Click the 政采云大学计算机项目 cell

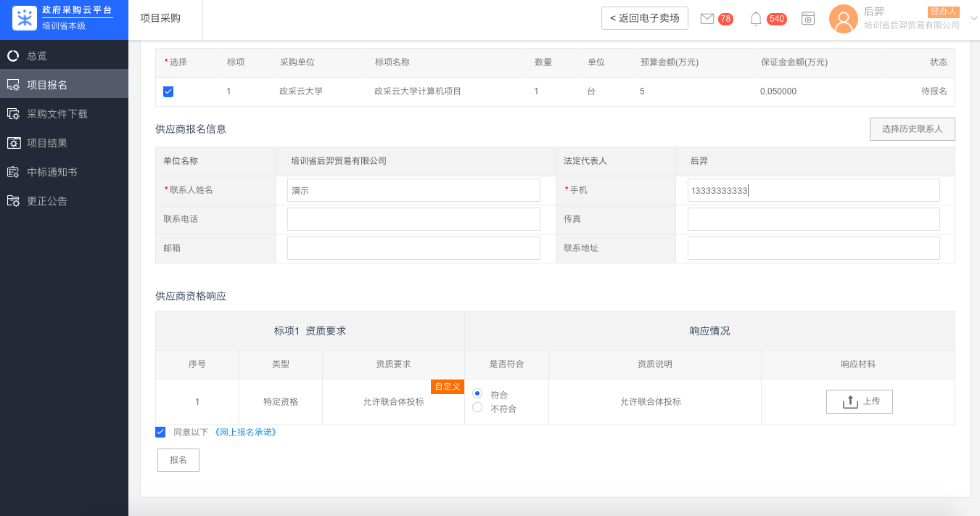[x=418, y=91]
